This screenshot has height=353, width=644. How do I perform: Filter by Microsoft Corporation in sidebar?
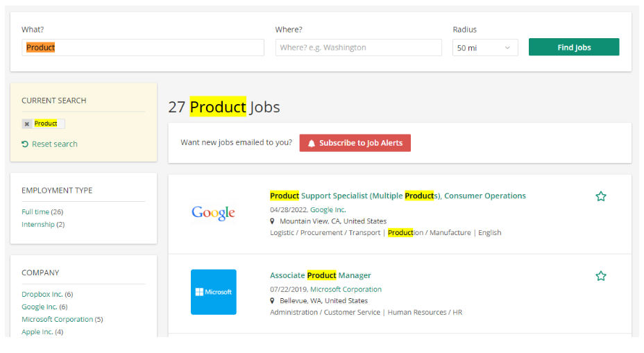[58, 319]
